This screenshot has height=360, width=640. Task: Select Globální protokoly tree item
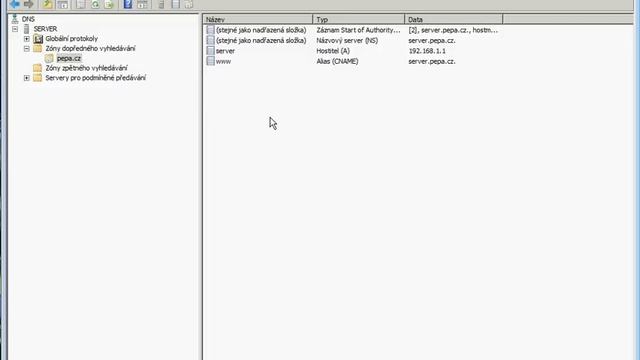71,39
